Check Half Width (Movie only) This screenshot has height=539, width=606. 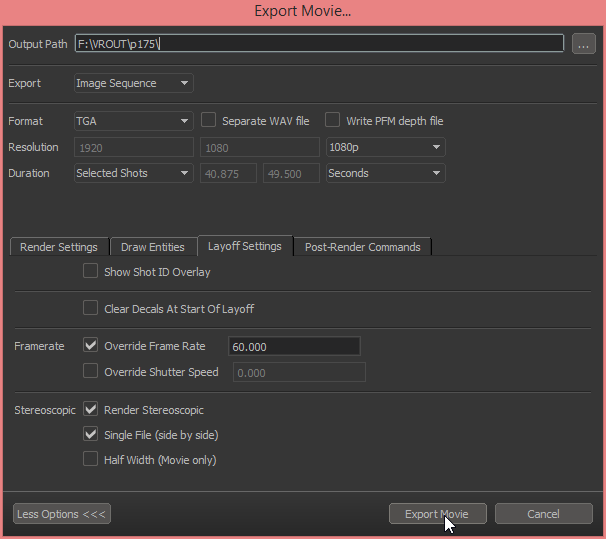pos(91,460)
